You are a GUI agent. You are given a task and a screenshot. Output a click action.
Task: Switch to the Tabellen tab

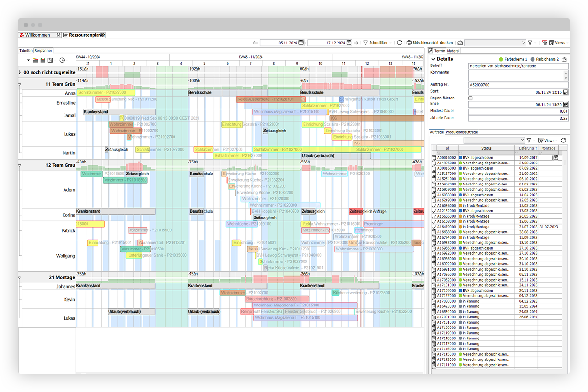pos(25,50)
